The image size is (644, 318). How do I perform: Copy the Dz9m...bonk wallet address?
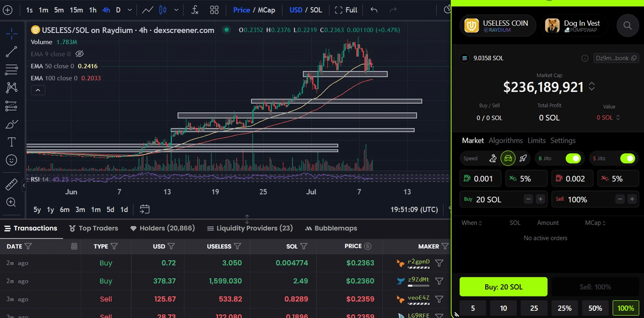point(634,58)
